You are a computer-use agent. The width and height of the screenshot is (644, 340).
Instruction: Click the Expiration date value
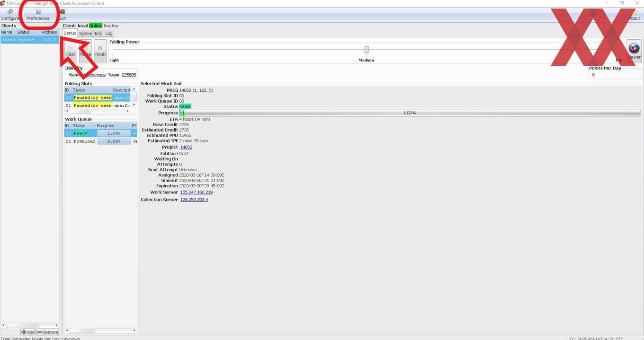click(x=202, y=186)
